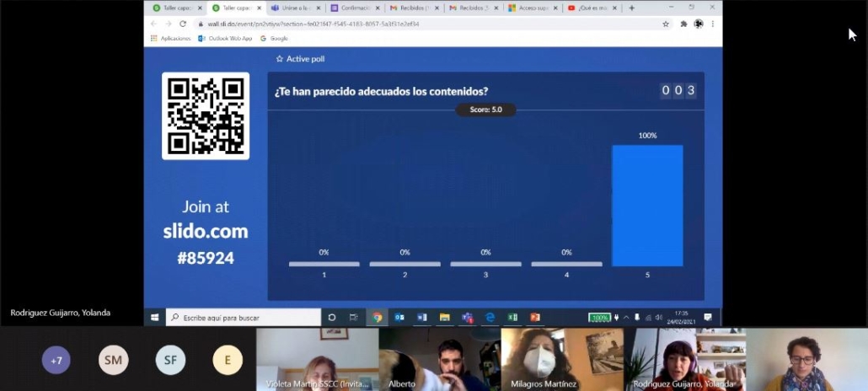Click the Windows Start button

(154, 318)
